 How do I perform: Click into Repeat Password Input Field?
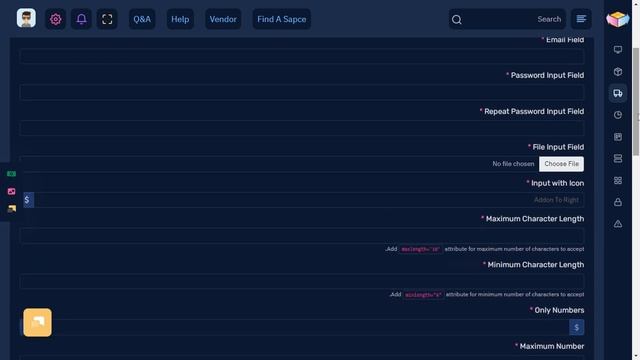tap(302, 128)
